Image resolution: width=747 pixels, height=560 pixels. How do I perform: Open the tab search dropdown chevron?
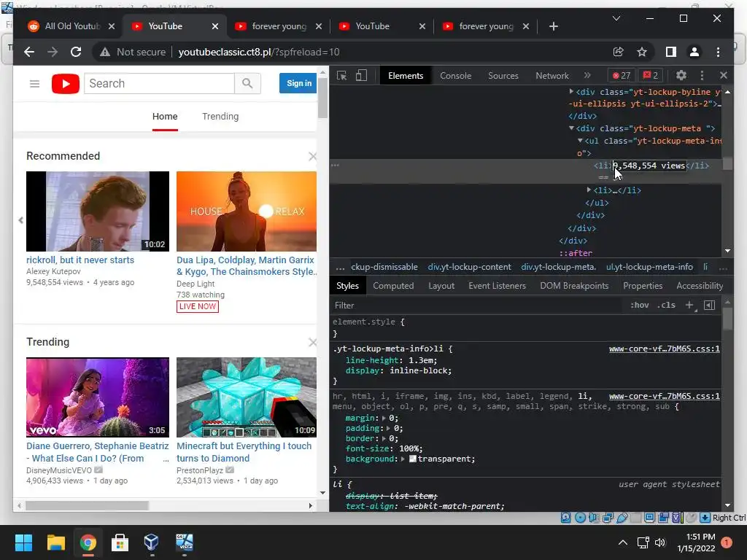pyautogui.click(x=616, y=18)
